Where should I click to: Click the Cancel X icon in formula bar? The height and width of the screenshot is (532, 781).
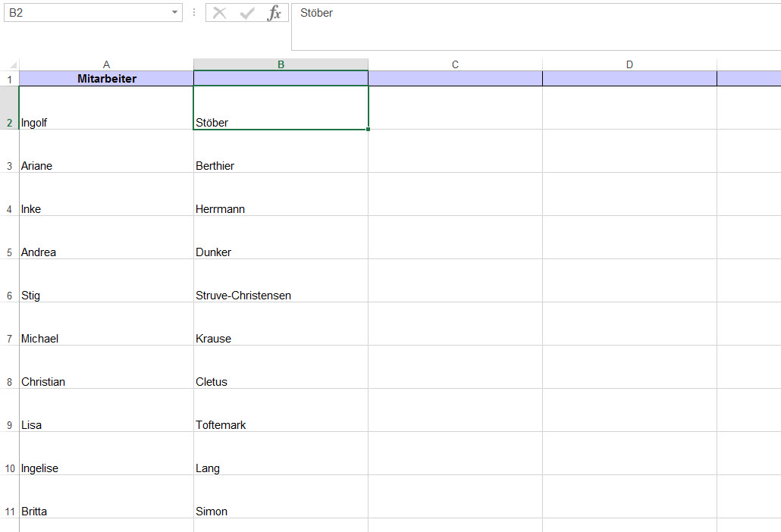pyautogui.click(x=220, y=13)
